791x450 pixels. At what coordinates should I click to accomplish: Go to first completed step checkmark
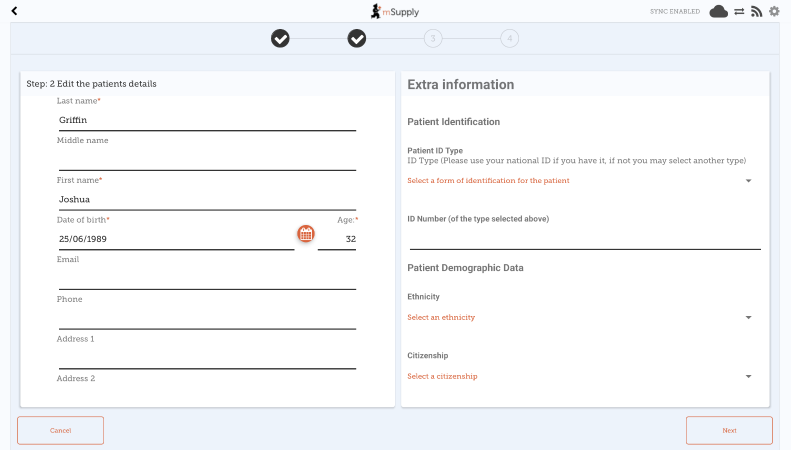point(281,39)
